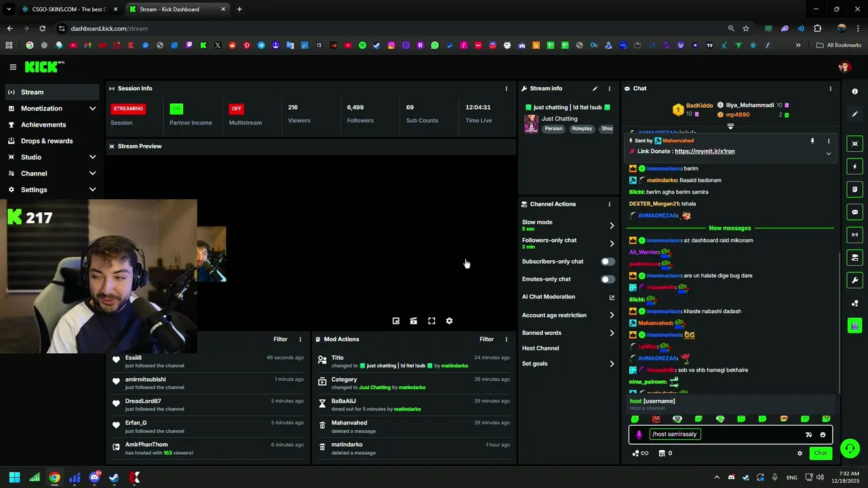Open the reymit.ir donate link
This screenshot has height=488, width=868.
[705, 152]
